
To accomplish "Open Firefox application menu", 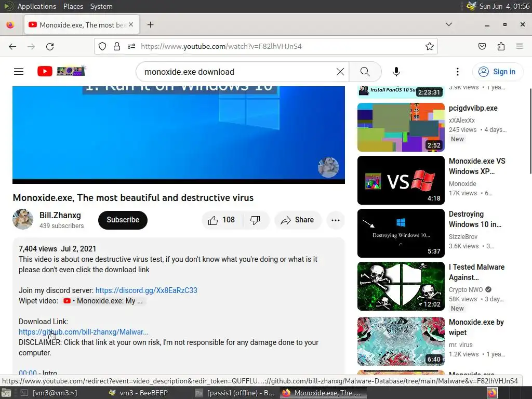I will (x=520, y=46).
